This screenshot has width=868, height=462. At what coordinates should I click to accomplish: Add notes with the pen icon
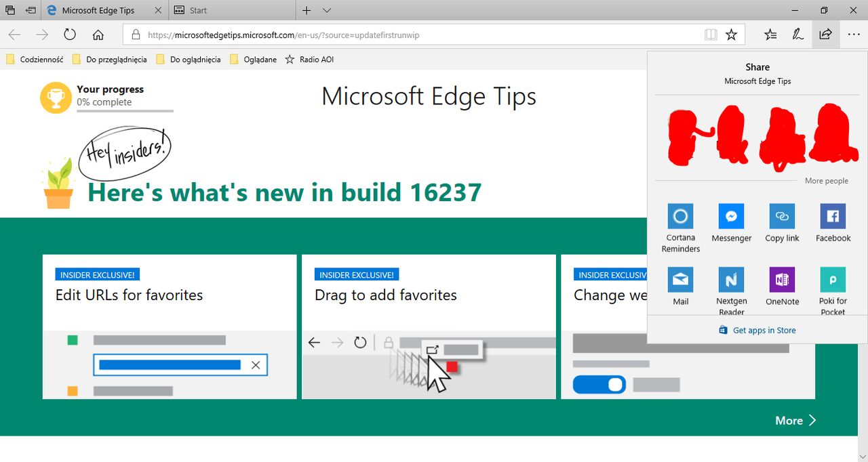point(798,35)
